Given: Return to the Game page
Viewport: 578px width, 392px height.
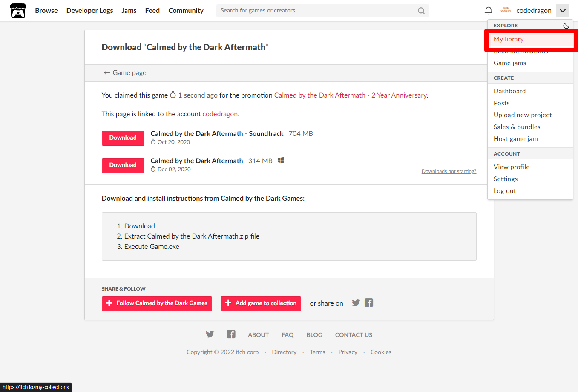Looking at the screenshot, I should (x=125, y=73).
